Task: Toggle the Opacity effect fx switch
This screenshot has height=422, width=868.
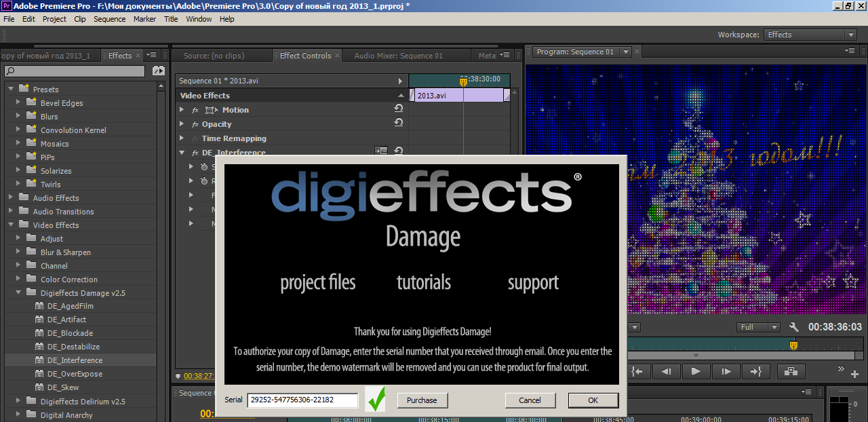Action: tap(195, 124)
